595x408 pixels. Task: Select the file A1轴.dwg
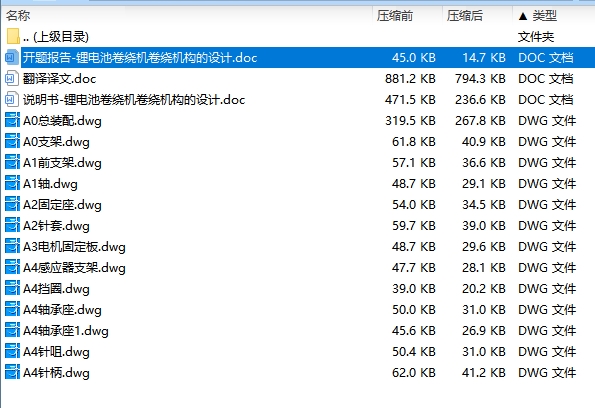click(x=50, y=184)
